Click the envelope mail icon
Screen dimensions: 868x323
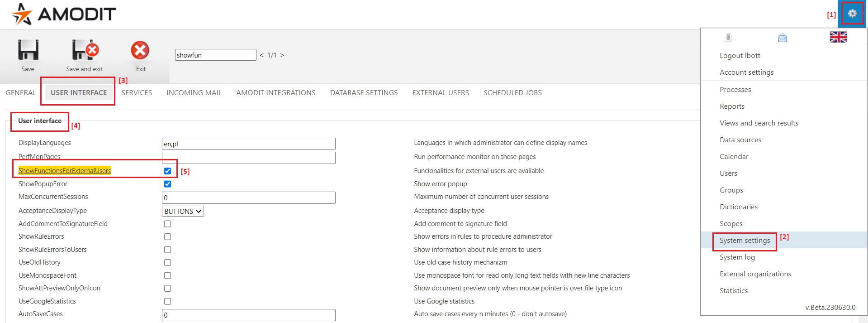[x=783, y=38]
